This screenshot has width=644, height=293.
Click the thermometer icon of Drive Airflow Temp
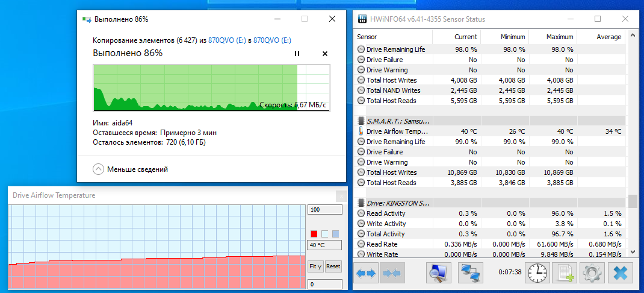[361, 131]
